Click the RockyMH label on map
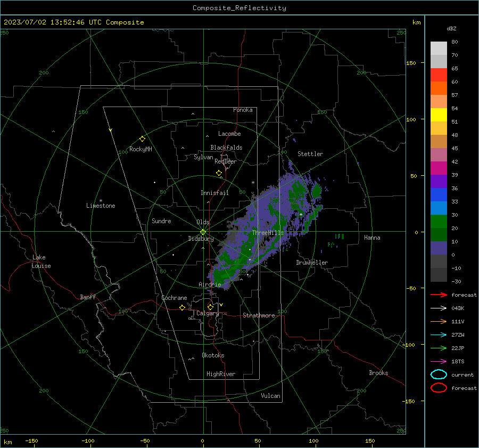The width and height of the screenshot is (479, 448). (141, 149)
